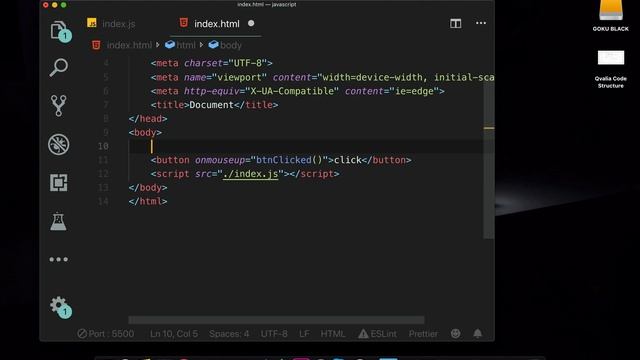This screenshot has width=640, height=360.
Task: Click the X-UA-Compatible value
Action: point(292,91)
